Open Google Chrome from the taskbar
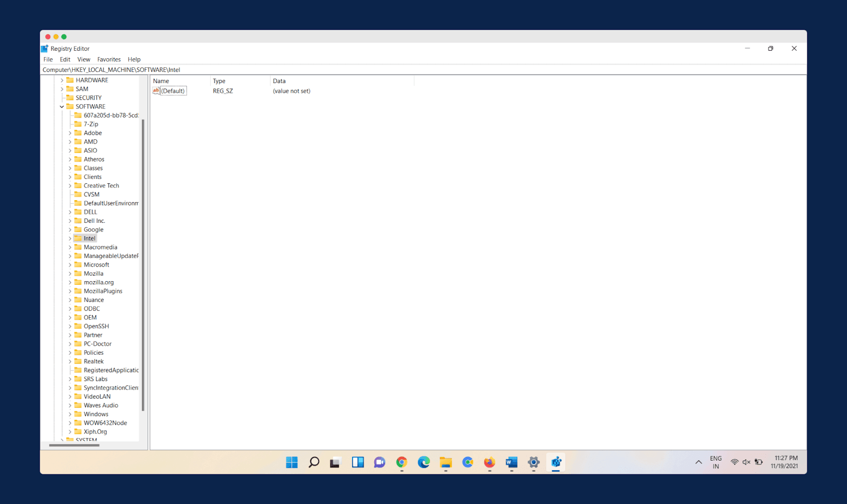This screenshot has height=504, width=847. coord(401,462)
